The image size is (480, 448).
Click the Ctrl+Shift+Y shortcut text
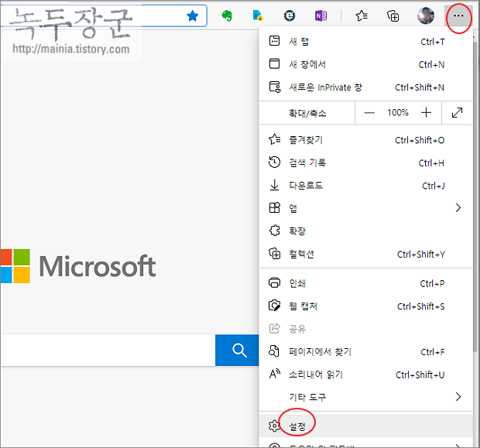tap(420, 255)
